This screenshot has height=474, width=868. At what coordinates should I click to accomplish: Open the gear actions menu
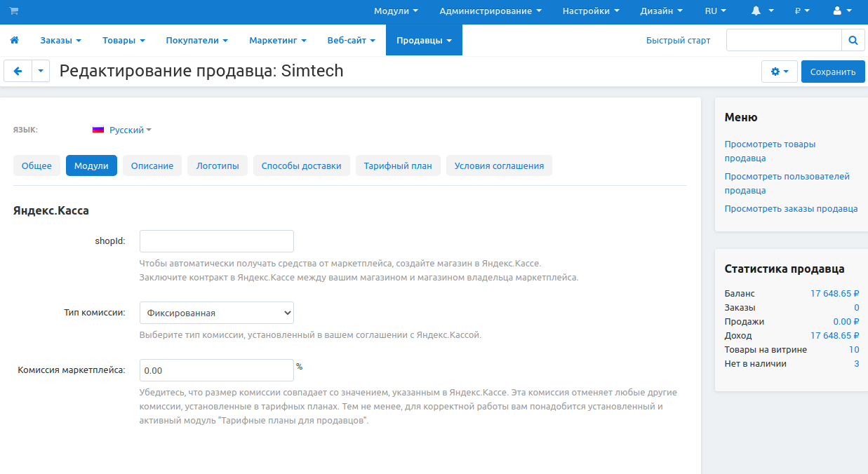click(x=780, y=72)
